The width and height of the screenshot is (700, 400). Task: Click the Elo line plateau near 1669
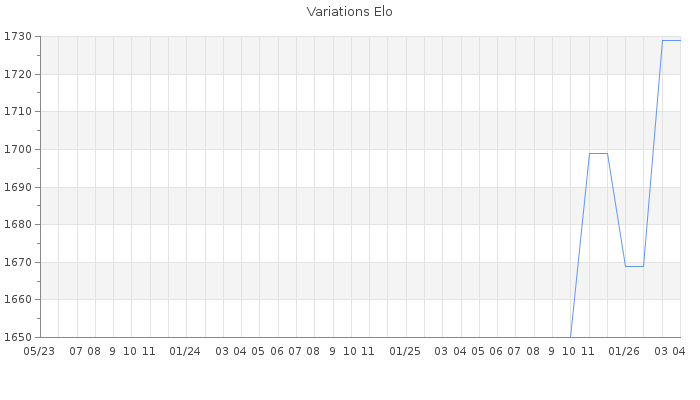(x=634, y=266)
